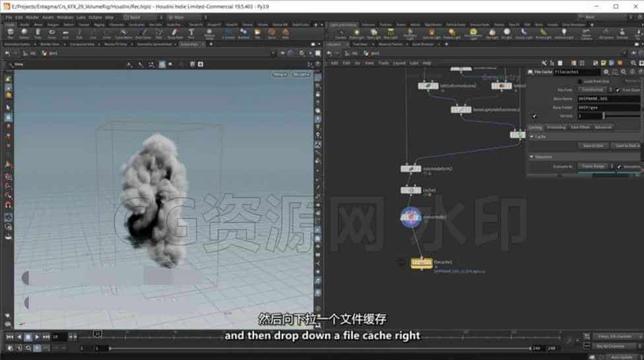Select the Camera shelf tool

(340, 33)
